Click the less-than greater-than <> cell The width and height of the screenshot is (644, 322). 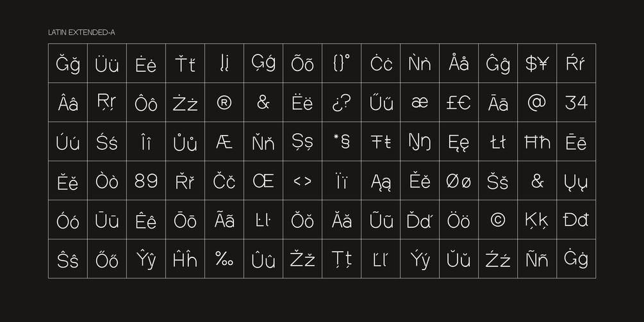tap(302, 181)
